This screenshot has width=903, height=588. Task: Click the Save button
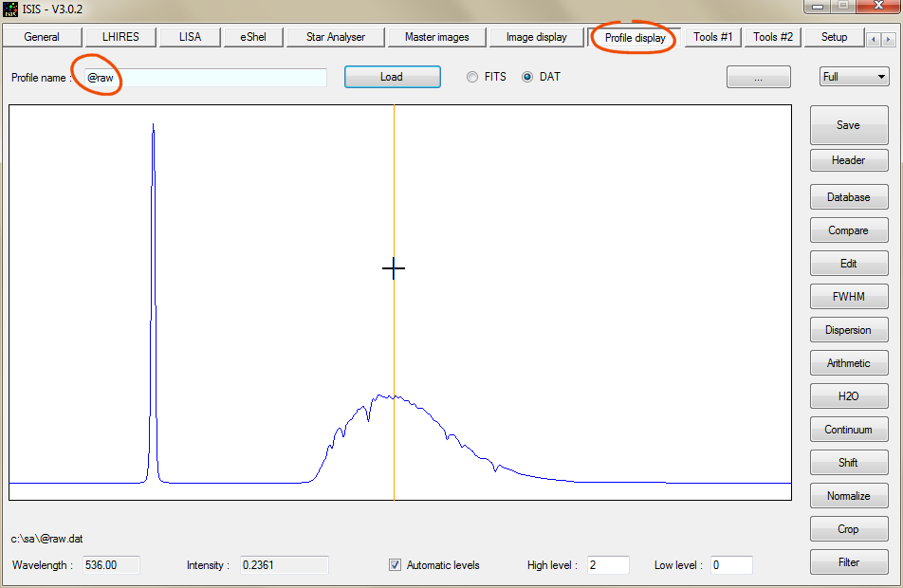pos(848,125)
